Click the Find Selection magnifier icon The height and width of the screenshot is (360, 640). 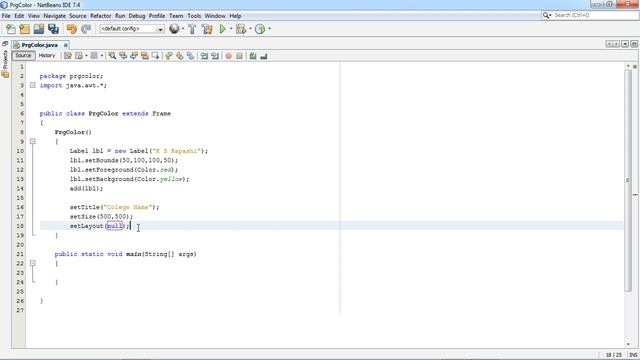tap(112, 56)
